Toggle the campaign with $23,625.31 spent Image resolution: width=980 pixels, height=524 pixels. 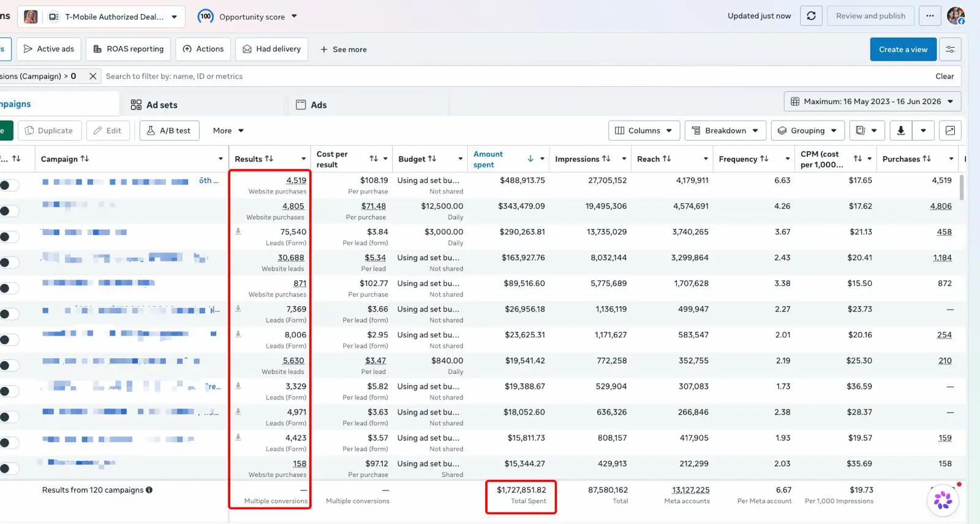click(9, 340)
